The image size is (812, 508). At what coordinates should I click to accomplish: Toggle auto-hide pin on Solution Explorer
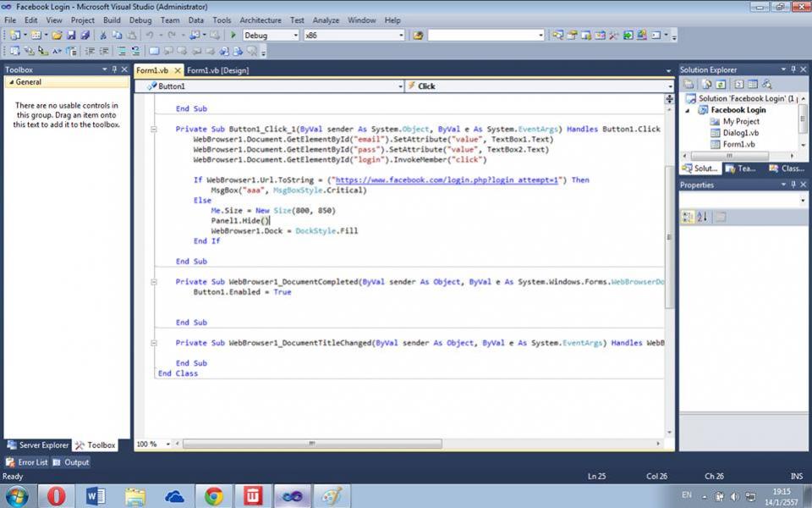[x=793, y=69]
